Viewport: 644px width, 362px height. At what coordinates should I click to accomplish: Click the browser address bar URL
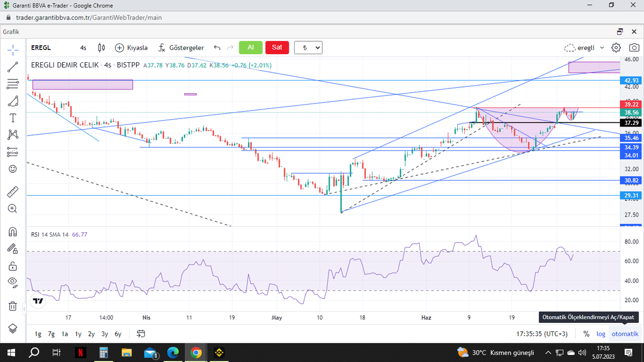tap(90, 17)
